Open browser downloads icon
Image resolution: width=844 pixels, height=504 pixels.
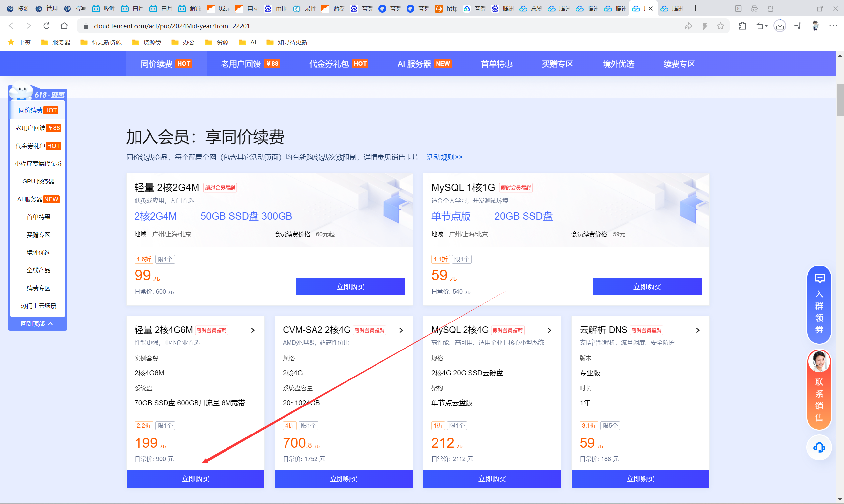(x=780, y=26)
